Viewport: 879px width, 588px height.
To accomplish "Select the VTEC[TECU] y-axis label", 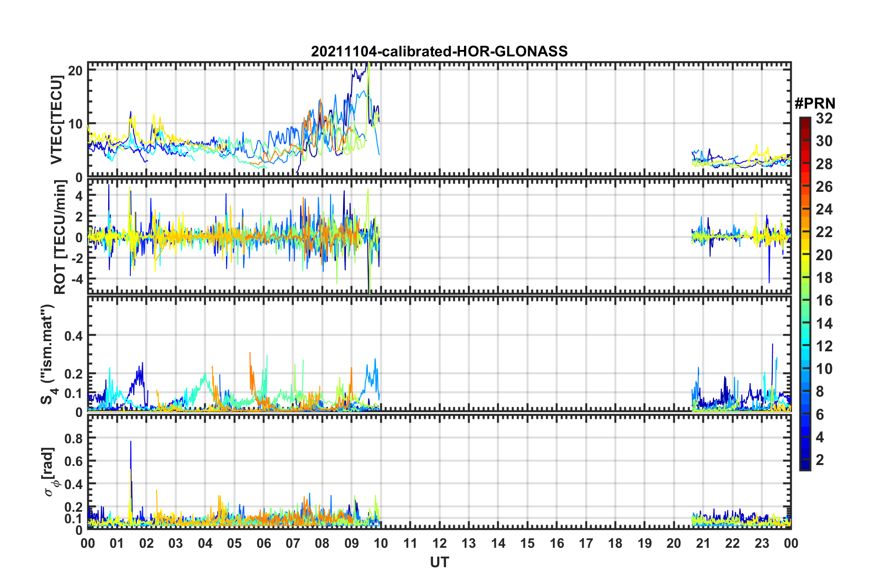I will tap(56, 120).
